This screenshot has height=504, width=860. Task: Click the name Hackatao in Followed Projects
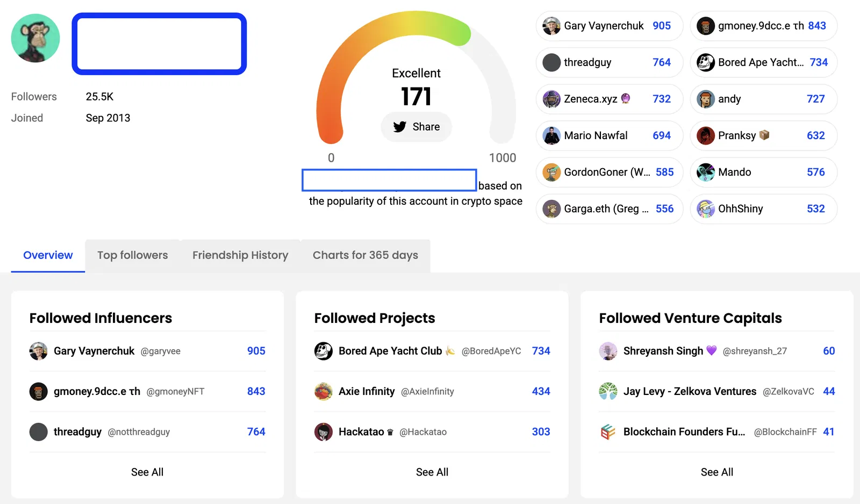pyautogui.click(x=361, y=431)
